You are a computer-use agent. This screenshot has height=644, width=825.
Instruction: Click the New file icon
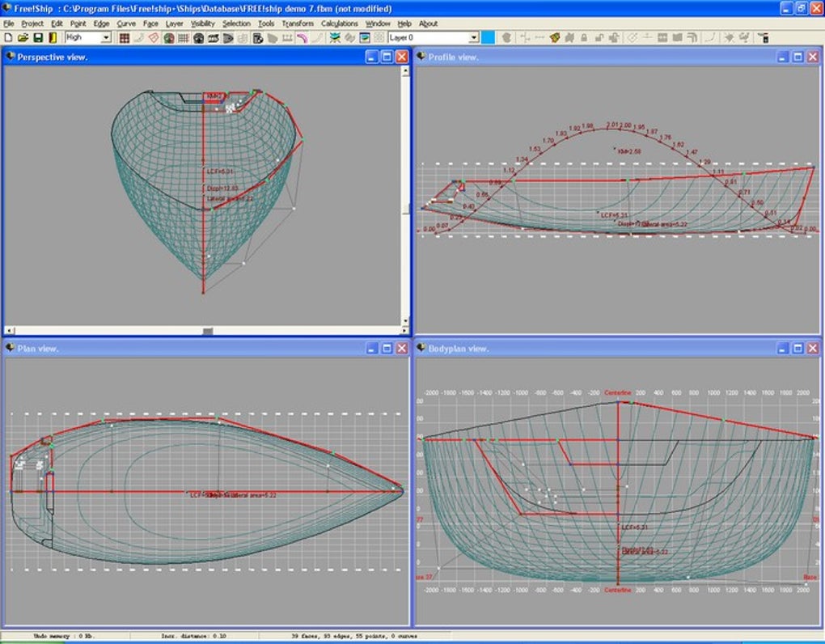click(8, 38)
